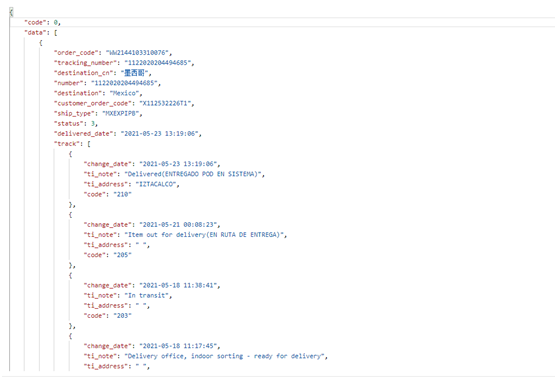Click the code value "205"
The image size is (557, 381).
point(123,255)
